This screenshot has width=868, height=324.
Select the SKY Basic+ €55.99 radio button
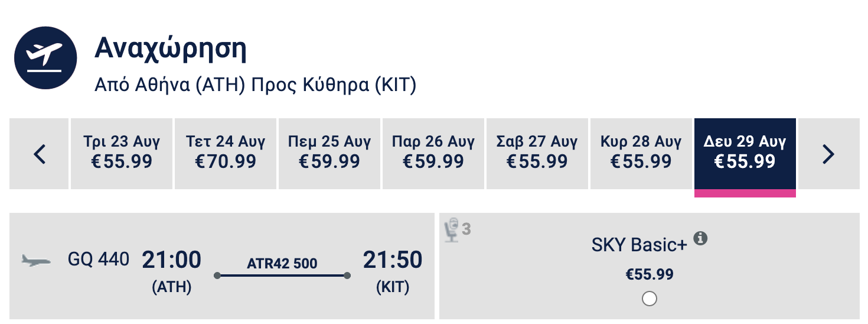tap(649, 299)
